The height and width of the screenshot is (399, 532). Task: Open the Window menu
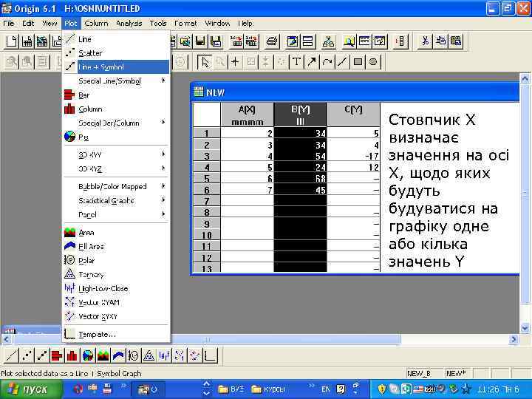click(217, 24)
